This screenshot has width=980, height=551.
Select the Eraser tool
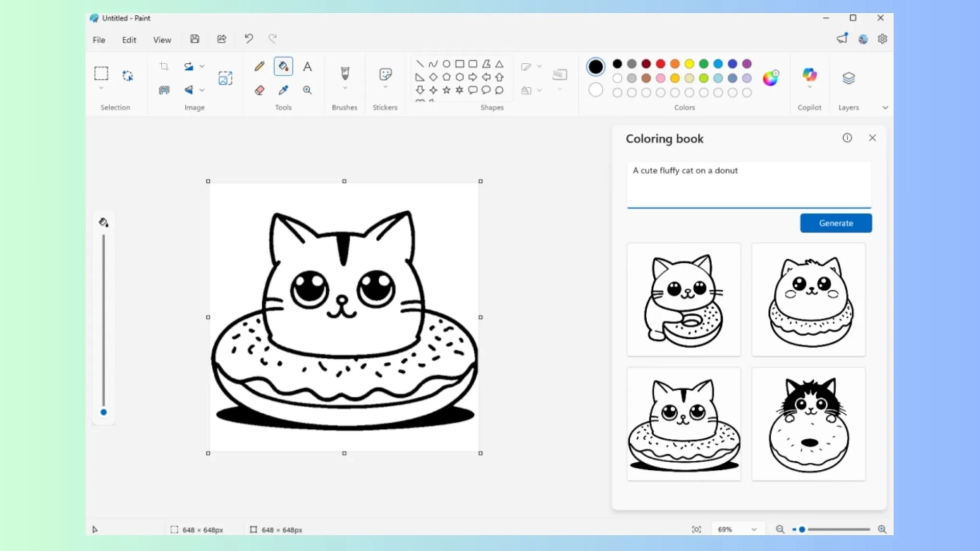260,90
